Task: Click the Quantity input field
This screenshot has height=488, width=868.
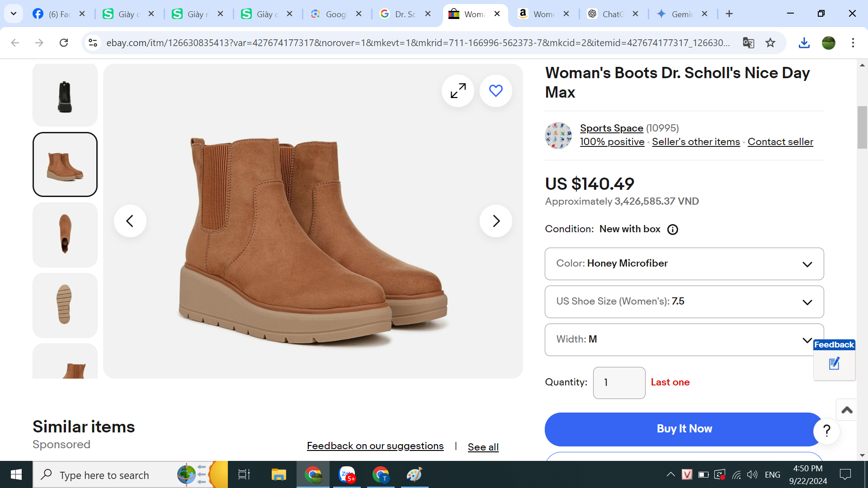Action: click(x=618, y=383)
